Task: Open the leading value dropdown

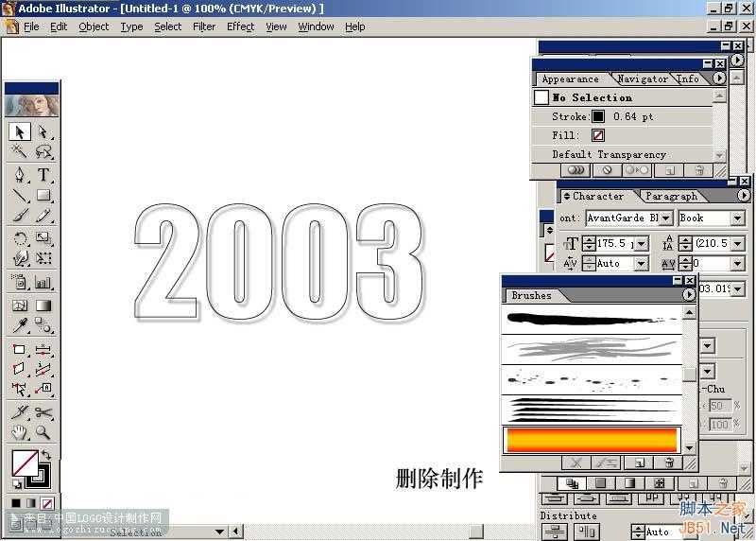Action: 738,244
